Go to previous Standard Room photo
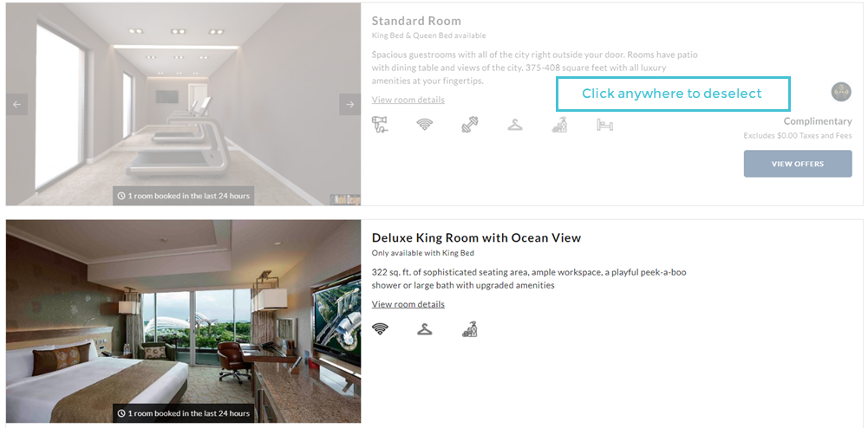Image resolution: width=868 pixels, height=428 pixels. [x=16, y=105]
